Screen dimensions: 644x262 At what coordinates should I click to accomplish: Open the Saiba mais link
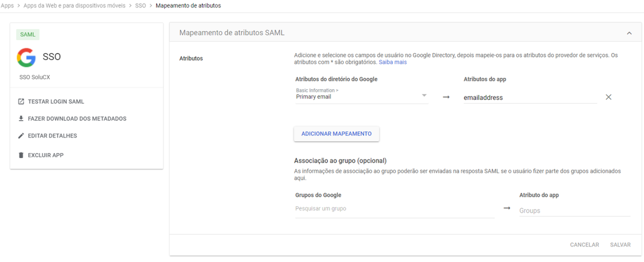click(393, 62)
